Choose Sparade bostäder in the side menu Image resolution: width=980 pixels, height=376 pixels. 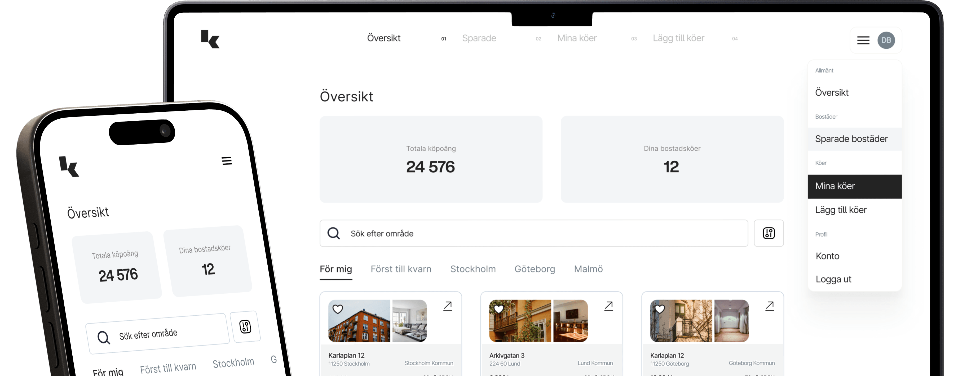coord(854,139)
